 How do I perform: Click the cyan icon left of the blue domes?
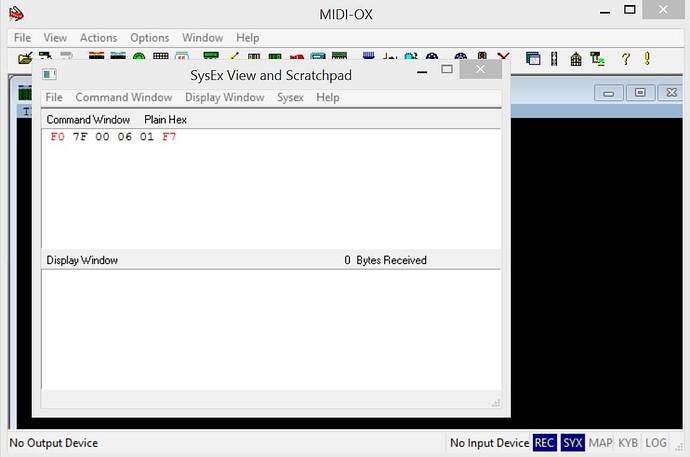point(411,56)
